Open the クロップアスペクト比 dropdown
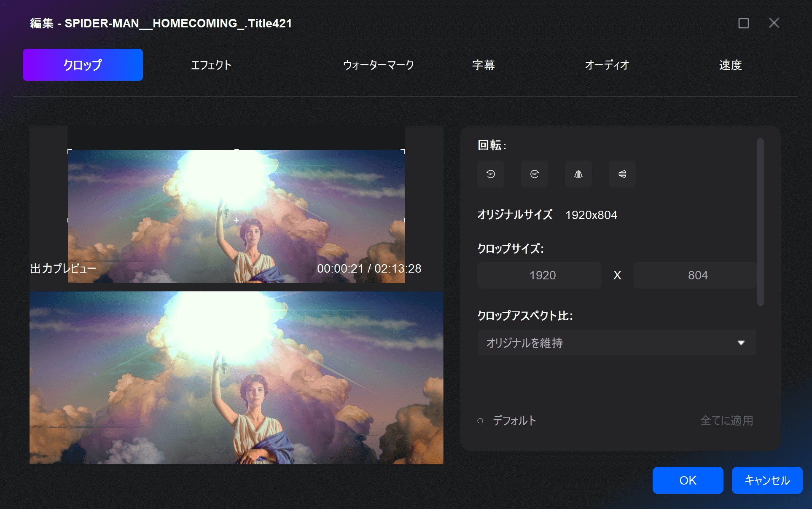812x509 pixels. click(x=617, y=343)
